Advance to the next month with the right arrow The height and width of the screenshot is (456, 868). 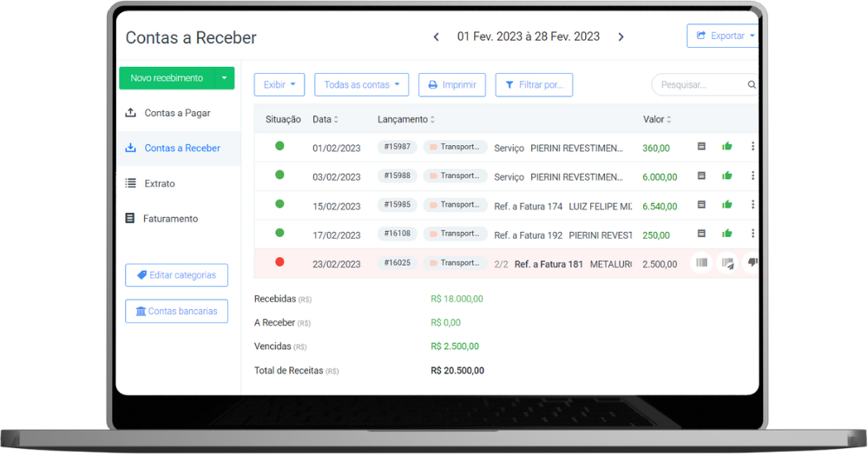coord(621,36)
